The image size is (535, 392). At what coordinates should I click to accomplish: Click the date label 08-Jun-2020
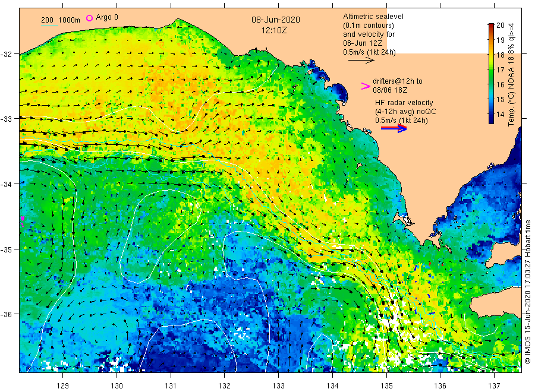(276, 20)
